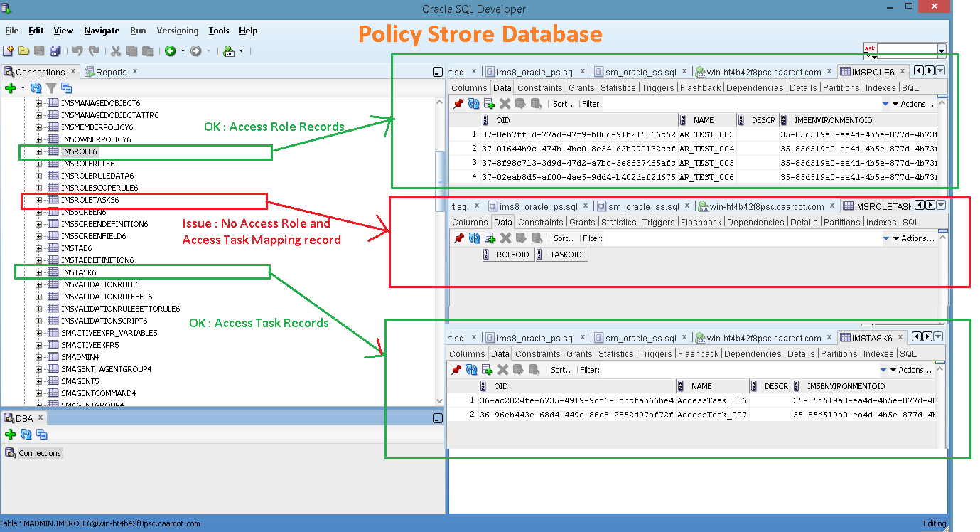The width and height of the screenshot is (980, 532).
Task: Click the Paste clipboard toolbar icon
Action: [147, 51]
